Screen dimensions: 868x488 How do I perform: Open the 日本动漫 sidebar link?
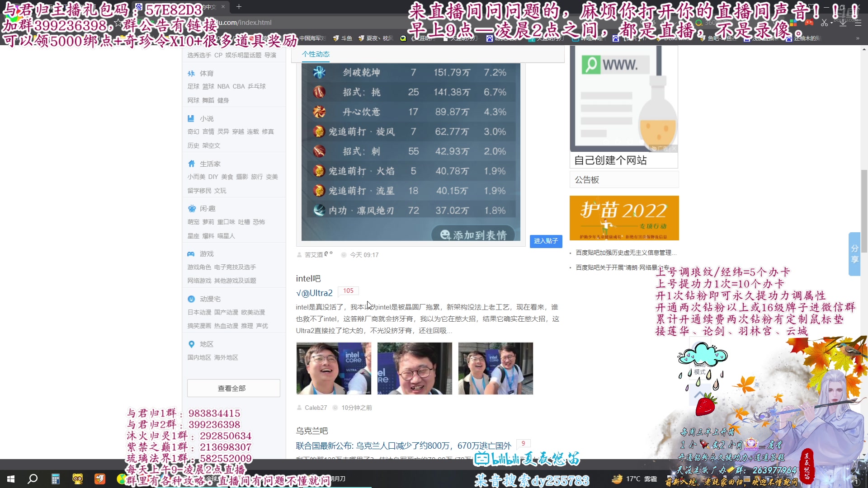199,312
